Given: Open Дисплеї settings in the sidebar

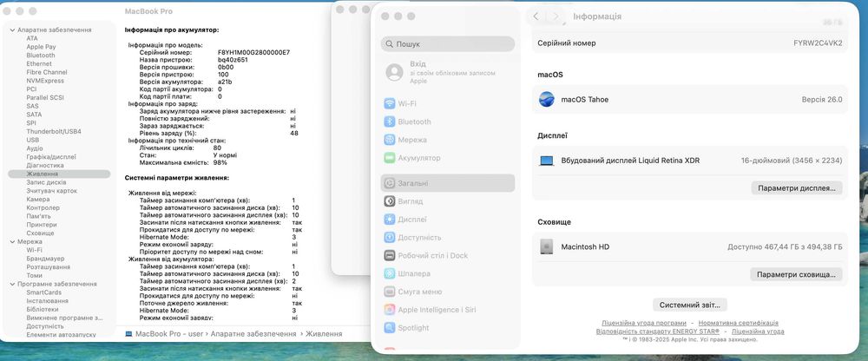Looking at the screenshot, I should point(404,220).
